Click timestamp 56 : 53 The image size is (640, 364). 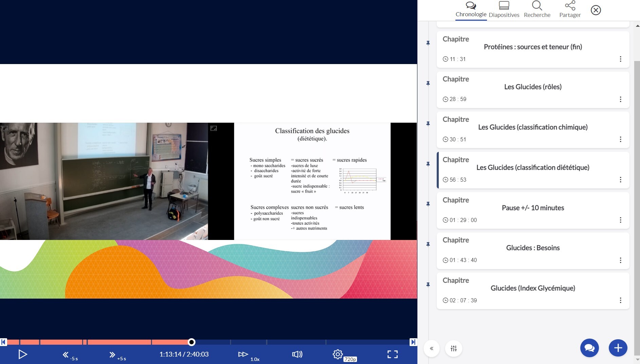pos(458,180)
